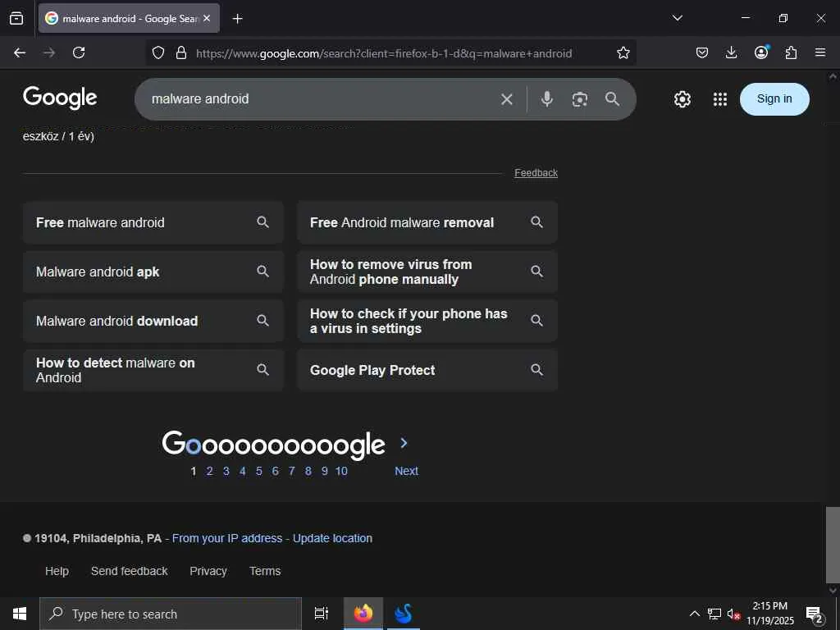This screenshot has width=840, height=630.
Task: Go forward with the forward arrow
Action: pyautogui.click(x=49, y=52)
